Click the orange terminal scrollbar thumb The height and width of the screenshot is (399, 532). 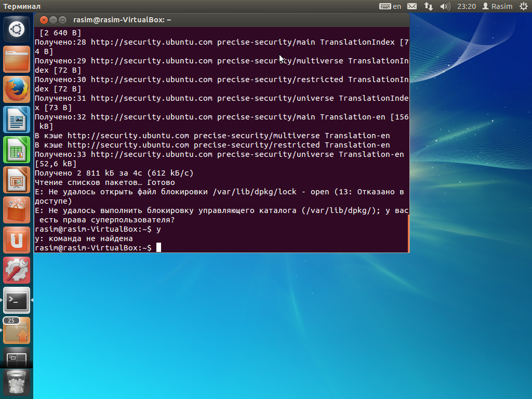pos(408,233)
